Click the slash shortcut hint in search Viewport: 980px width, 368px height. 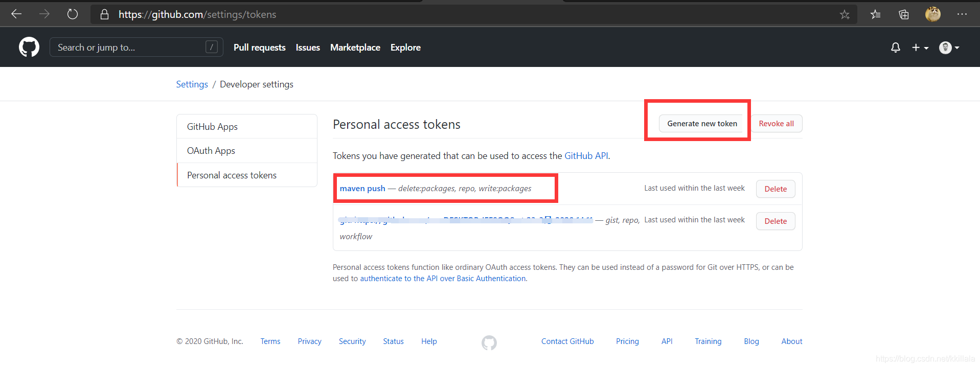[212, 47]
